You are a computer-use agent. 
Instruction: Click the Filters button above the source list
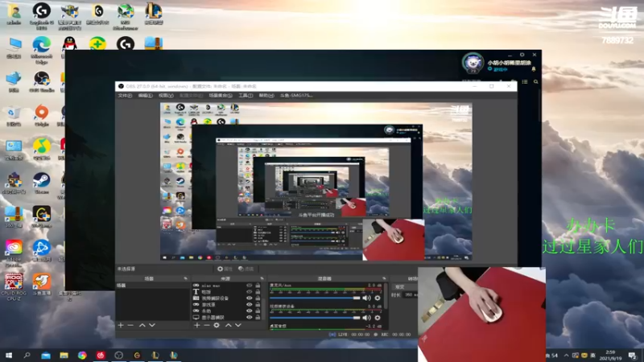coord(246,269)
